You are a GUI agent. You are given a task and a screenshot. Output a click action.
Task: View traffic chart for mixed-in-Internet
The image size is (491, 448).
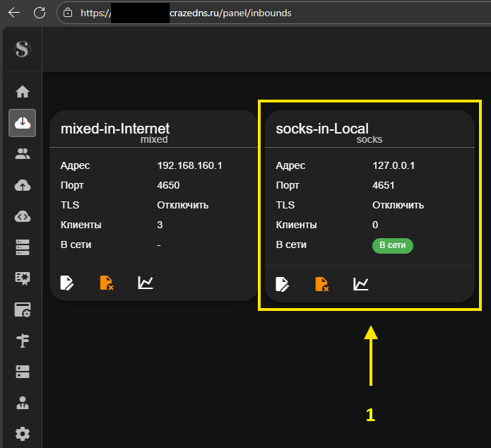click(x=146, y=283)
